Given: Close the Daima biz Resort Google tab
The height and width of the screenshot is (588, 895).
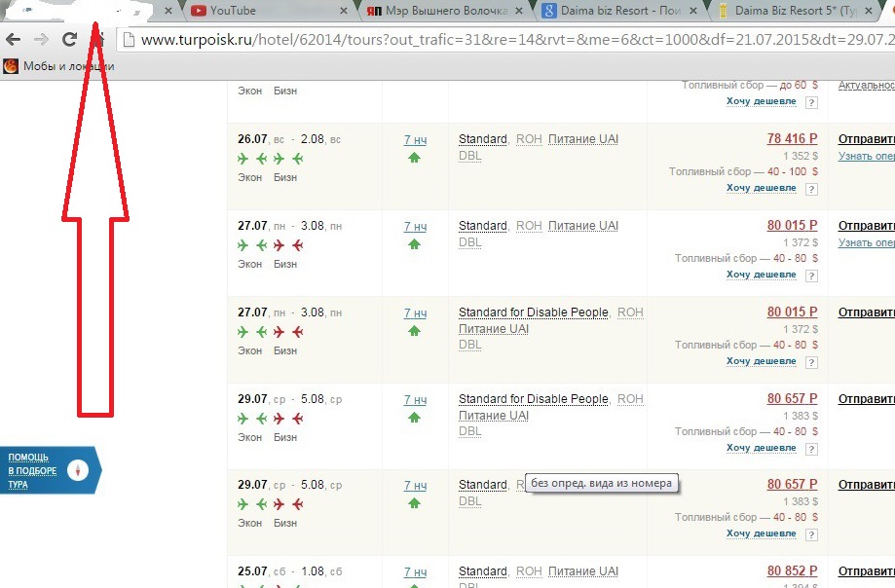Looking at the screenshot, I should point(693,11).
